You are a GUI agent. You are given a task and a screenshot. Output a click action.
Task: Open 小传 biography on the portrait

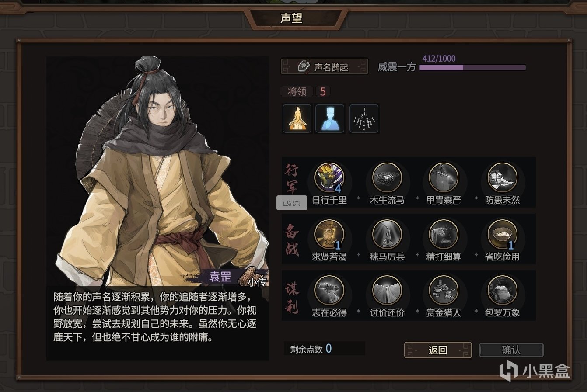[257, 282]
